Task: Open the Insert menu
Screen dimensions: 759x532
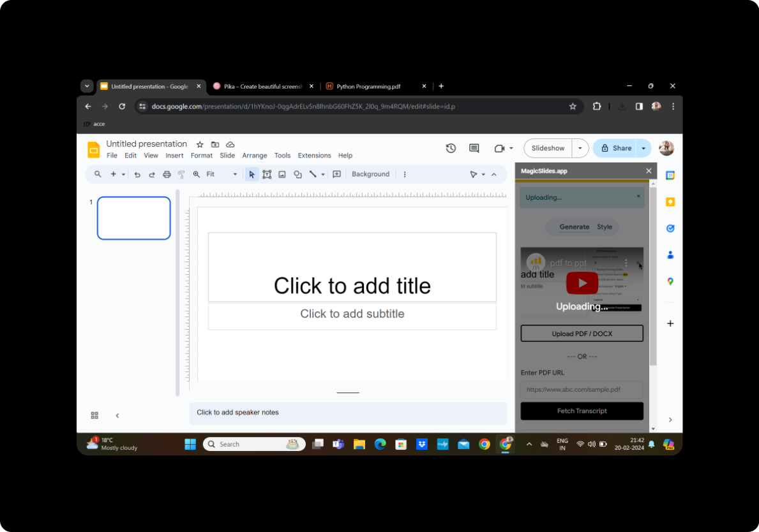Action: [x=174, y=156]
